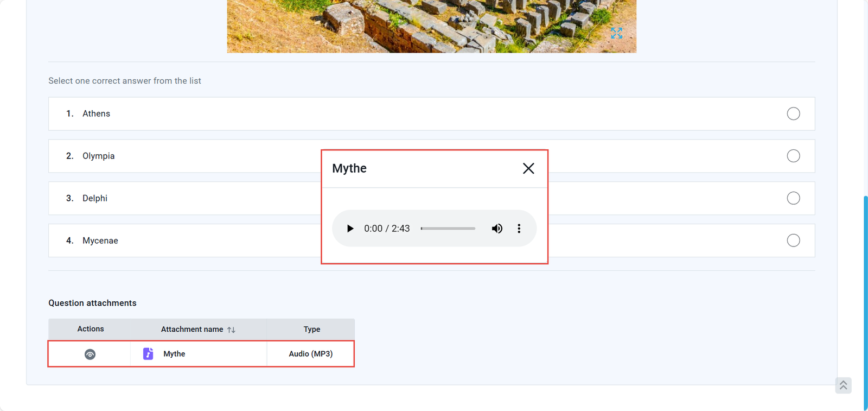
Task: Click the Actions column header
Action: point(91,328)
